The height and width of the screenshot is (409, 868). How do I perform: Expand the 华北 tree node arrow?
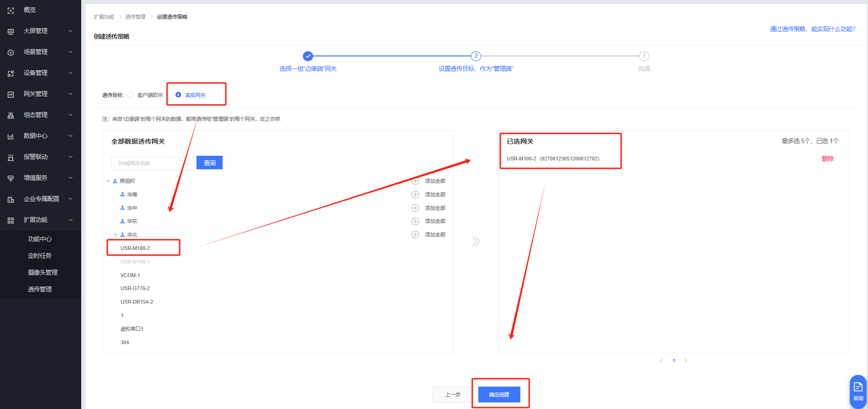[116, 235]
